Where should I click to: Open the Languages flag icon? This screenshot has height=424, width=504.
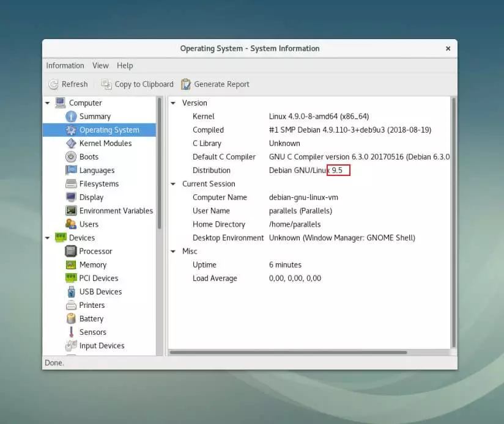(x=71, y=170)
